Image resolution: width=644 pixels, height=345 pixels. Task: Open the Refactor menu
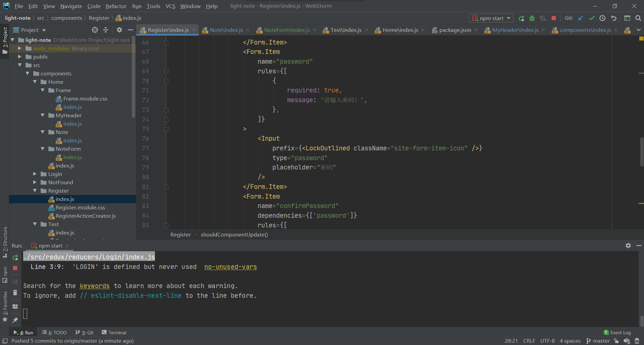[x=116, y=6]
